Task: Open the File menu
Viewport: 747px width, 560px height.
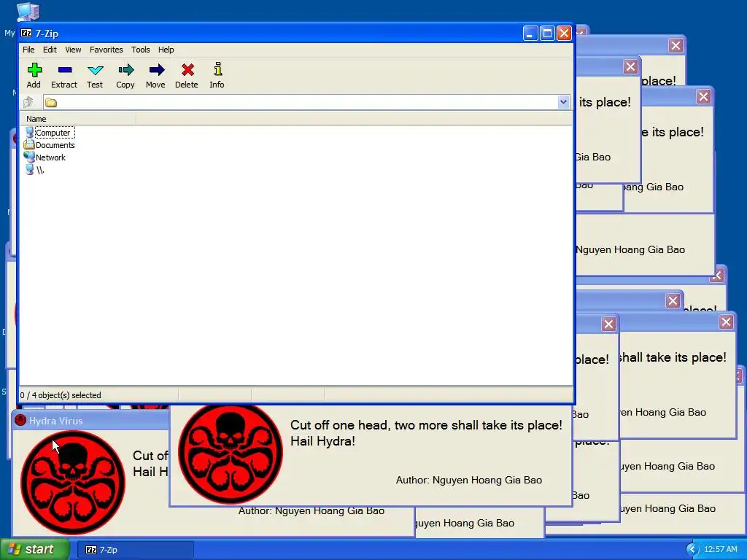Action: (28, 50)
